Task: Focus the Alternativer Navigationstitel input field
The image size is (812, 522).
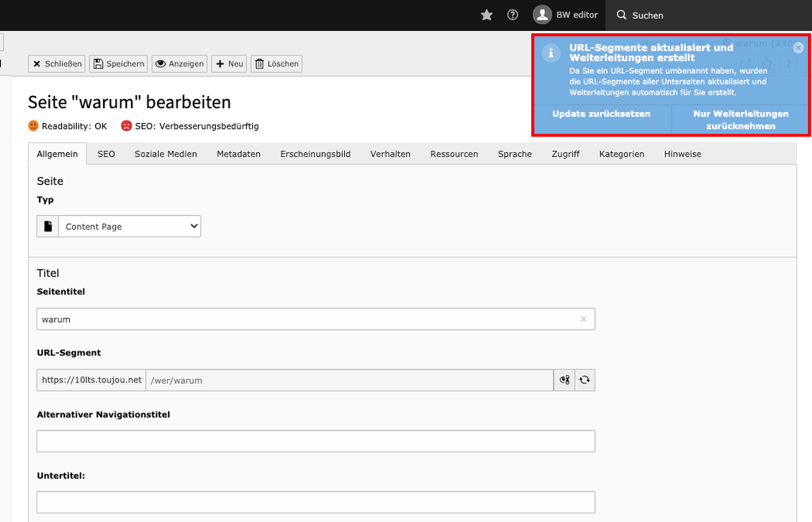Action: coord(316,441)
